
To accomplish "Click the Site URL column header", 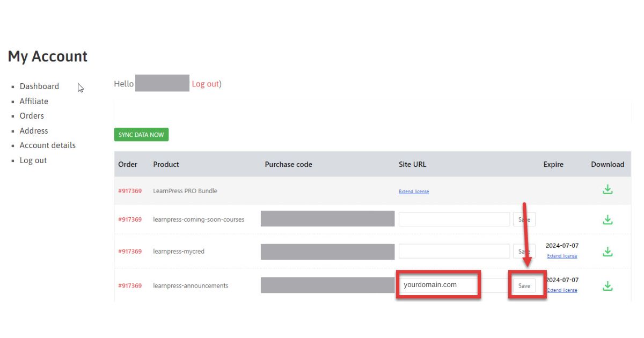I will coord(412,165).
